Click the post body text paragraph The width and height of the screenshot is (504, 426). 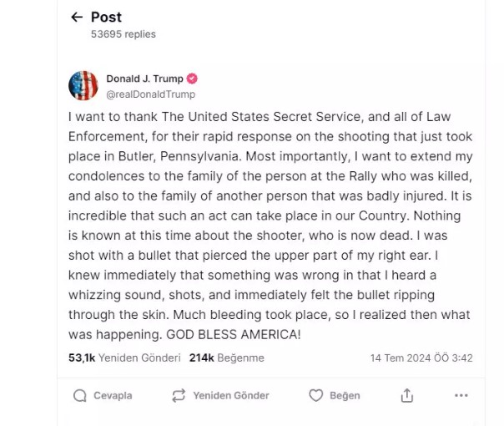pos(270,226)
